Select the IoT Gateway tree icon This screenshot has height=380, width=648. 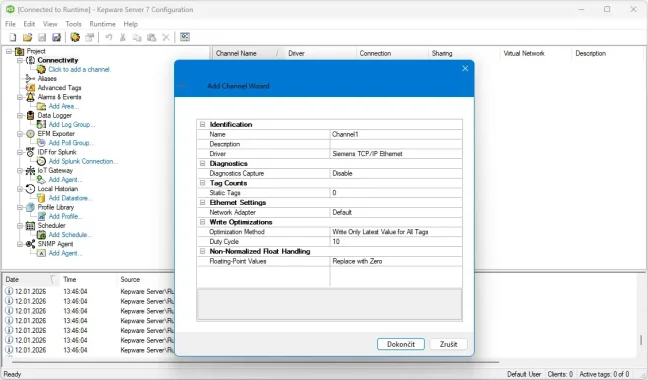tap(31, 171)
